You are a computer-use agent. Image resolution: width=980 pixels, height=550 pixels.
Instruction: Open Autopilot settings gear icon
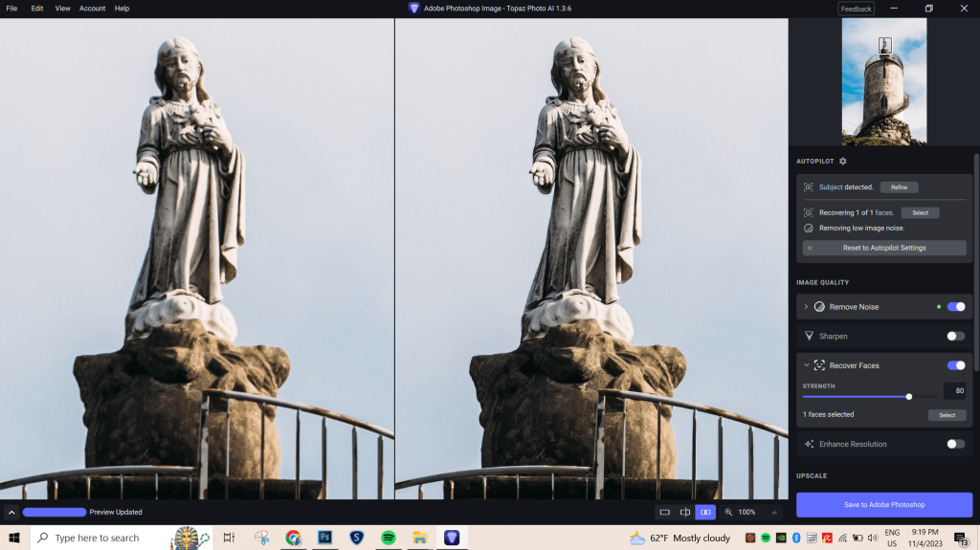point(843,162)
